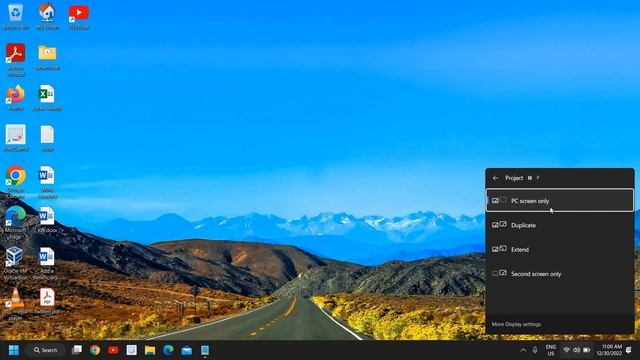Image resolution: width=640 pixels, height=360 pixels.
Task: Select the house folder desktop icon
Action: pyautogui.click(x=47, y=17)
